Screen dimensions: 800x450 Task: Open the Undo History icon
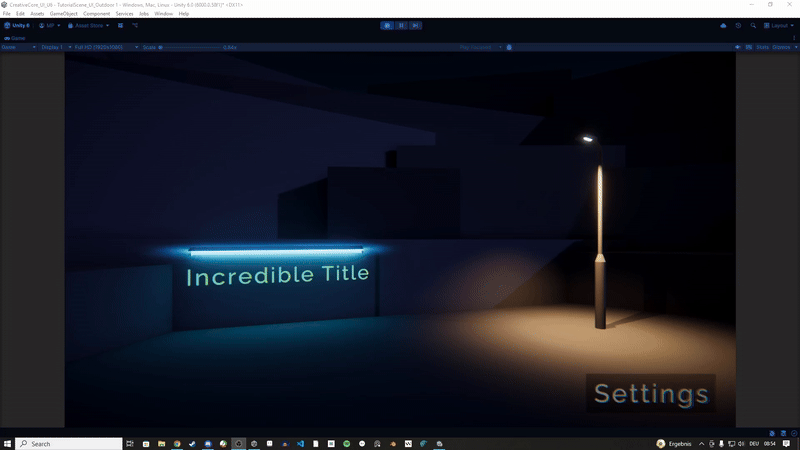click(738, 25)
